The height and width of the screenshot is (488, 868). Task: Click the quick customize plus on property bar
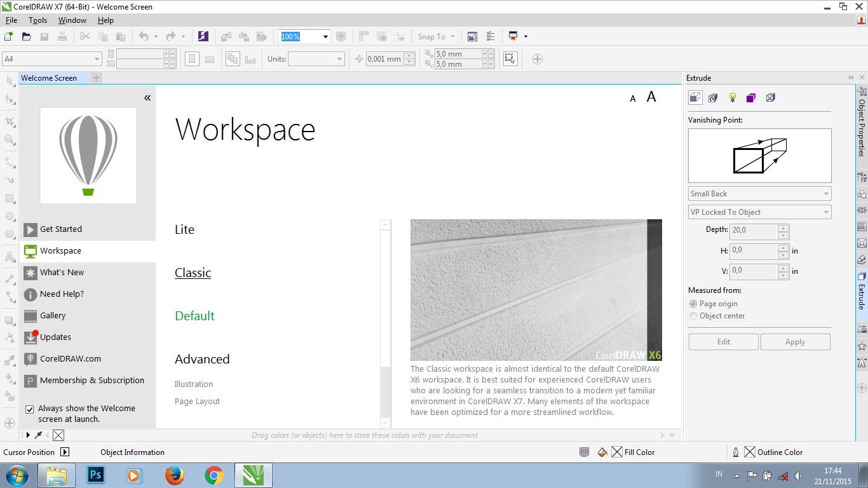(538, 59)
